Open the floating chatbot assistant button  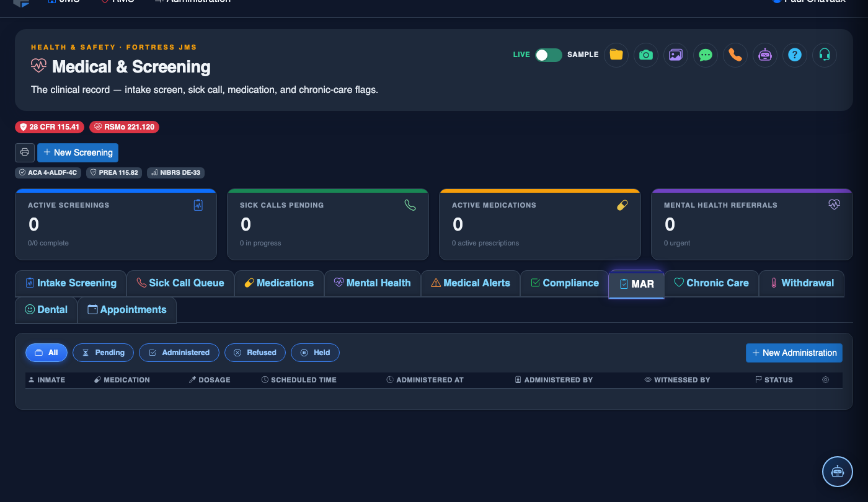(x=838, y=471)
